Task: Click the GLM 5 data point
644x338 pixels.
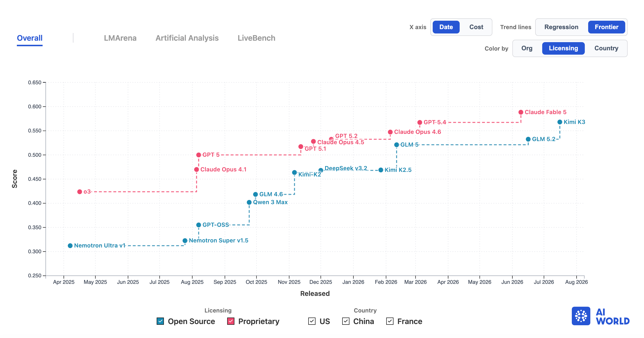Action: 397,145
